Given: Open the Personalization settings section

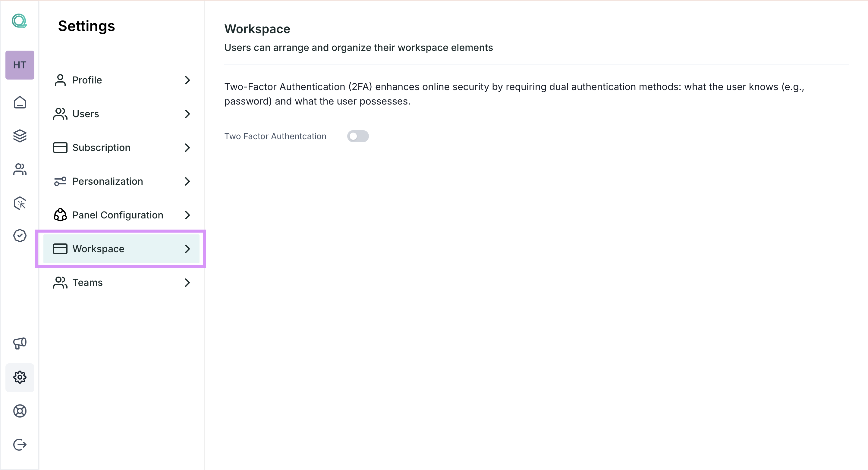Looking at the screenshot, I should click(121, 181).
